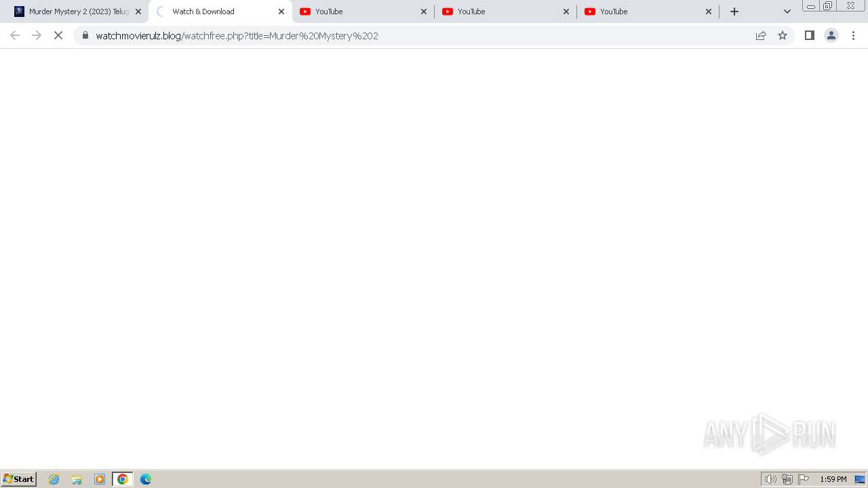Go forward to the next page
Image resolution: width=868 pixels, height=488 pixels.
37,35
